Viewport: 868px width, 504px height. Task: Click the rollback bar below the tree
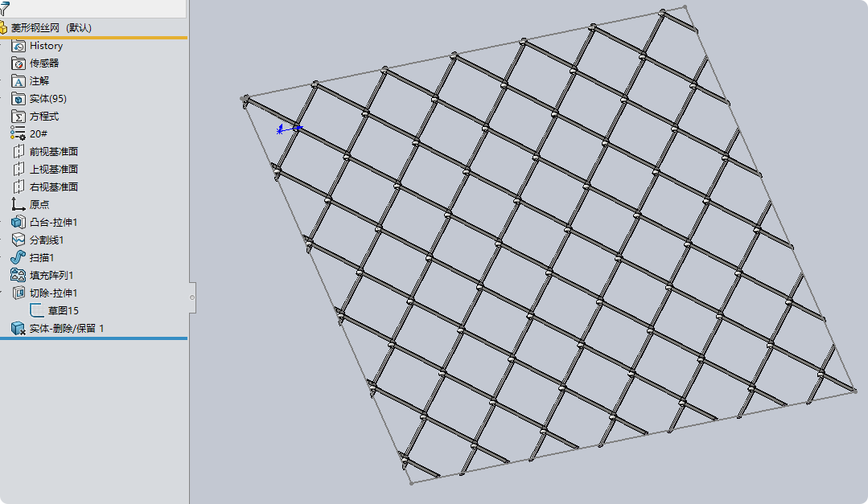[93, 338]
